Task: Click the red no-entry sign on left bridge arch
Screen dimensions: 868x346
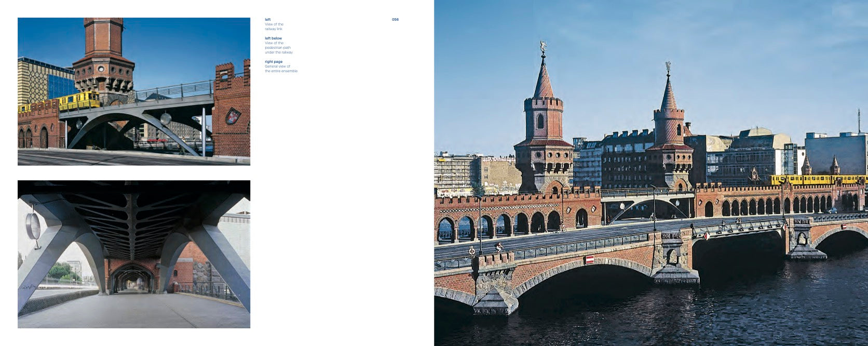Action: [x=589, y=259]
